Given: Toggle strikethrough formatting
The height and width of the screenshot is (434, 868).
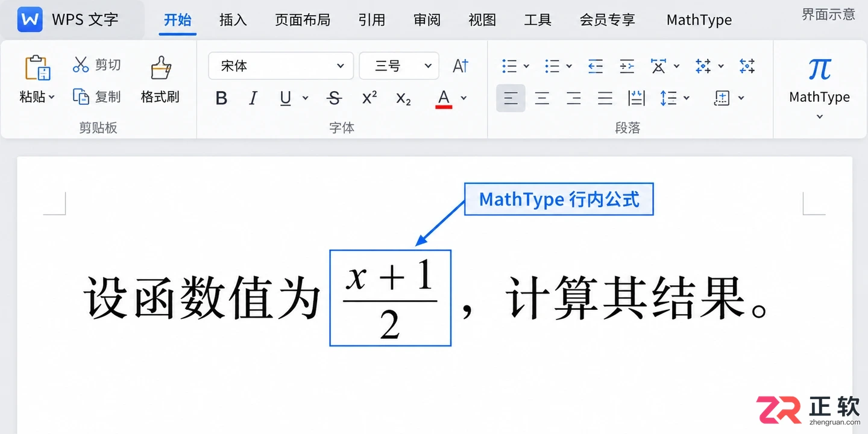Looking at the screenshot, I should point(333,98).
